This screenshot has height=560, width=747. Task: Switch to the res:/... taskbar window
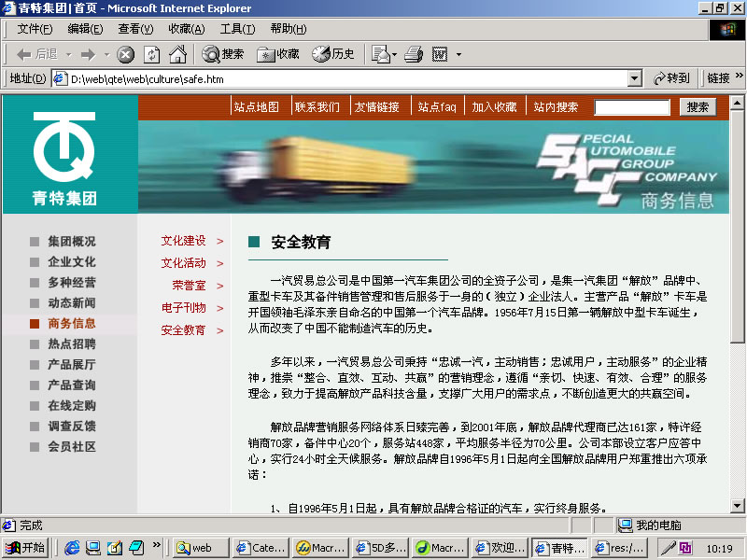pos(619,548)
